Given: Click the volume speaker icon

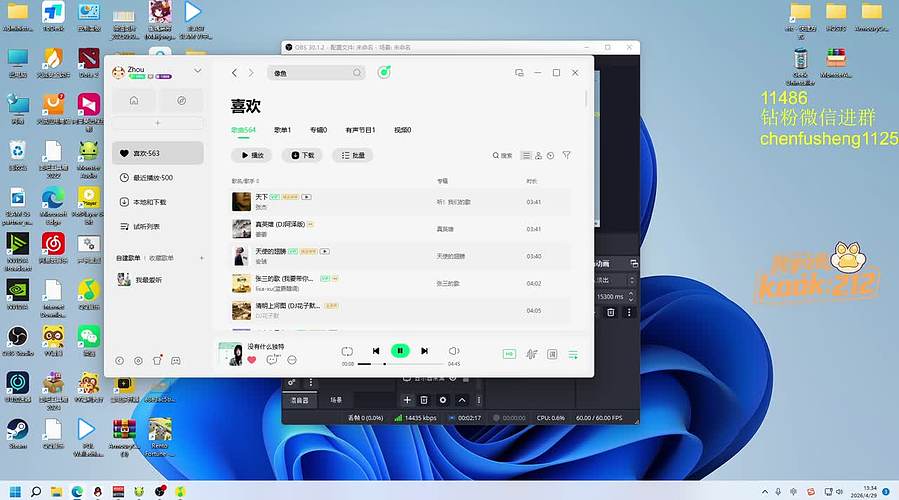Looking at the screenshot, I should pos(454,351).
